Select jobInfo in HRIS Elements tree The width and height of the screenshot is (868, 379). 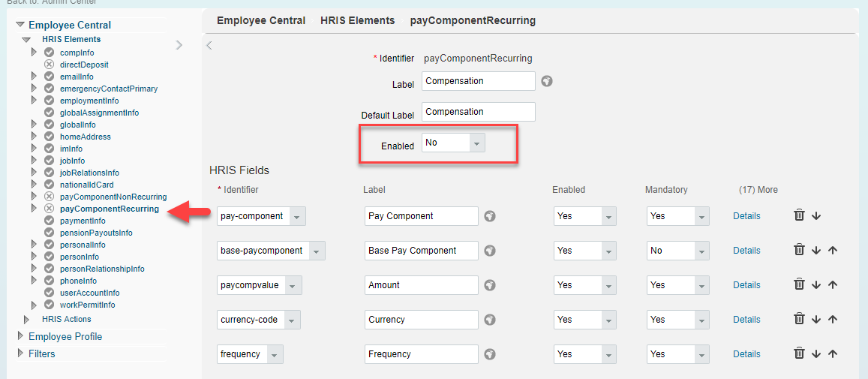(73, 161)
